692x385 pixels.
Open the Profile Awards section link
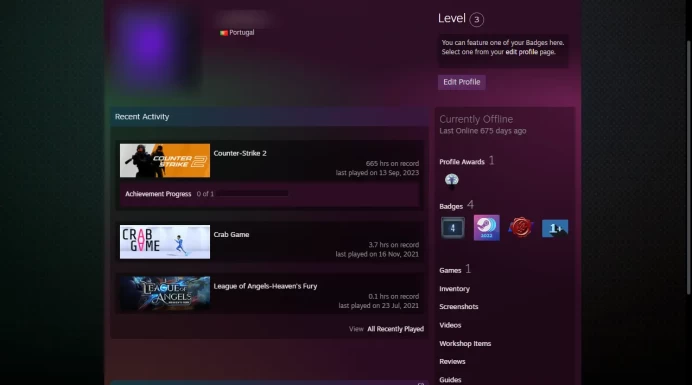[x=462, y=162]
